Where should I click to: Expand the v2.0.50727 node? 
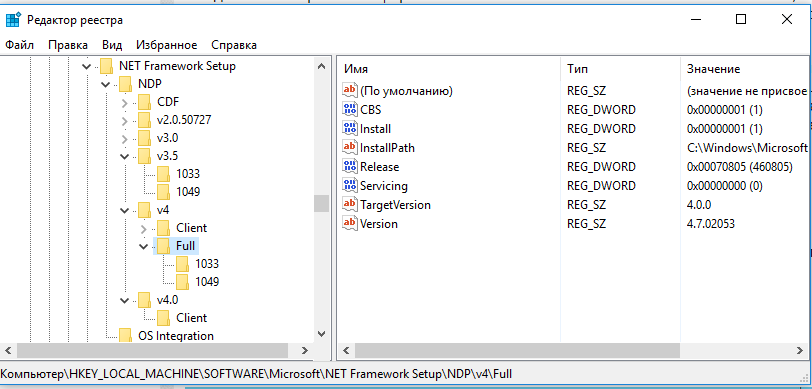(x=124, y=121)
